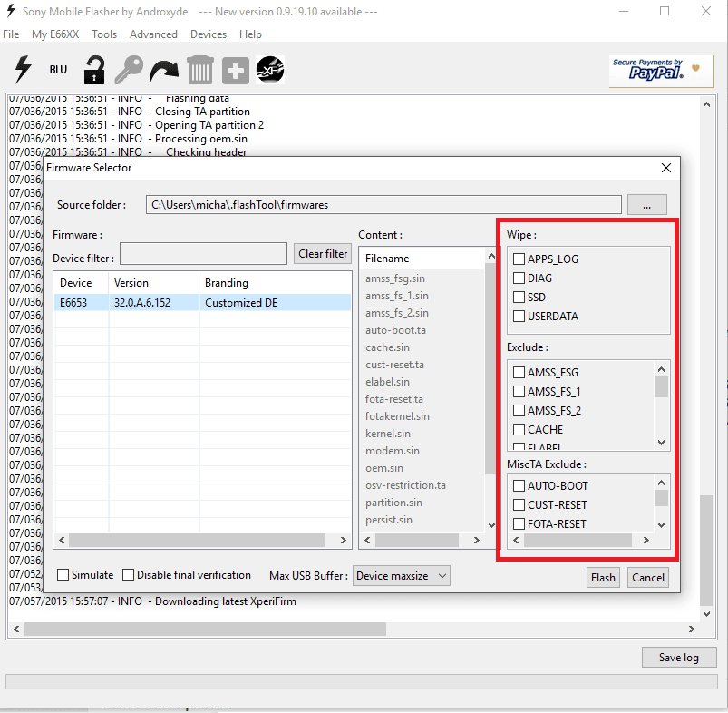
Task: Open XperiFirm via the XF icon
Action: pos(270,70)
